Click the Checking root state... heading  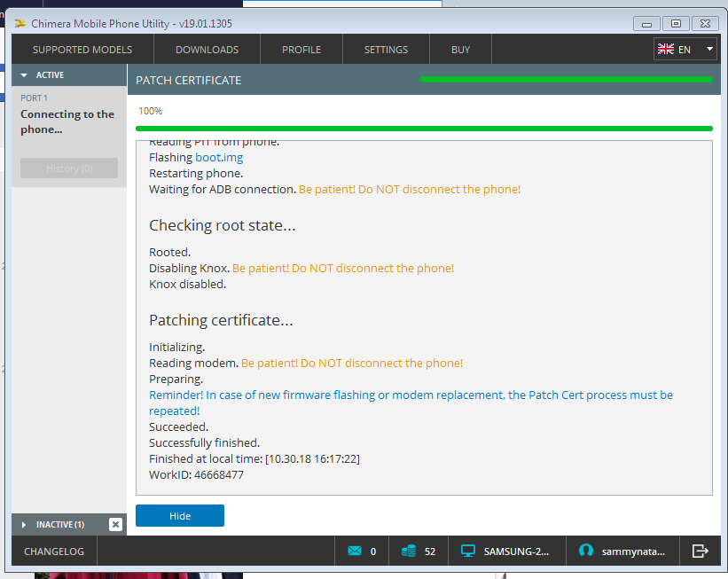coord(223,225)
